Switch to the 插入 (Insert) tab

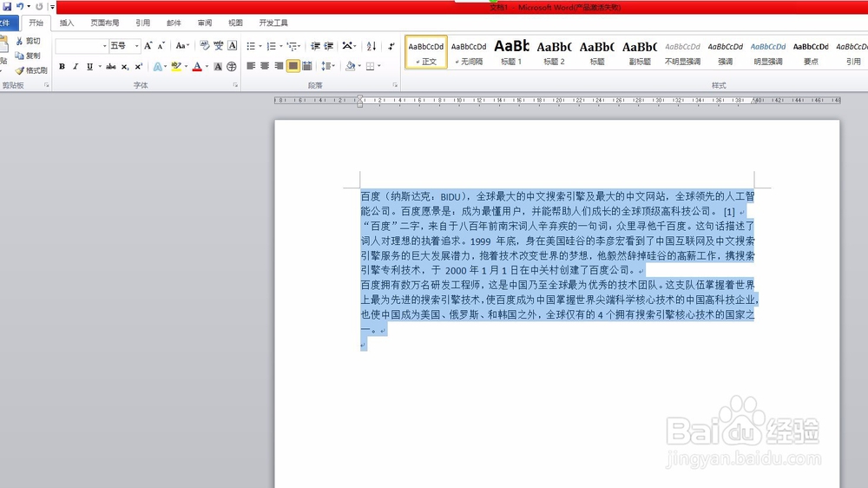pos(67,23)
